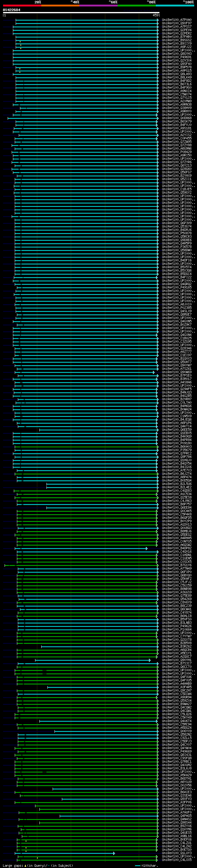Select the UniRef100_A7E7X3 label

tap(176, 470)
